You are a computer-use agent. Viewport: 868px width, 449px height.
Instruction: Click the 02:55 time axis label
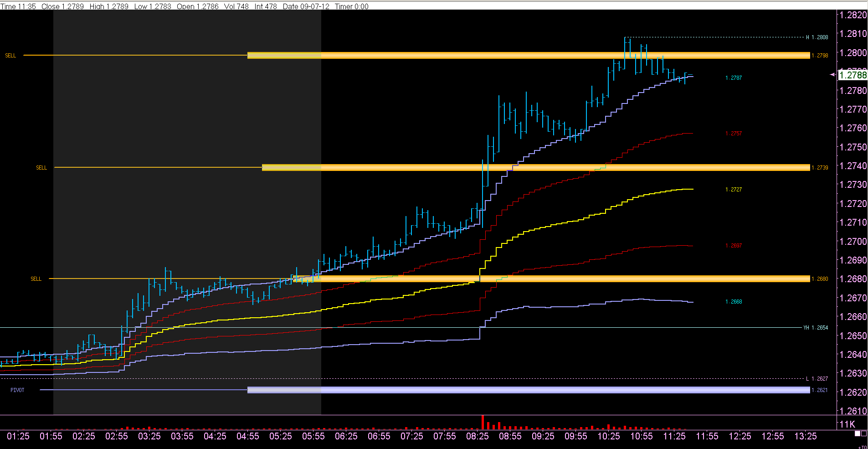point(117,436)
